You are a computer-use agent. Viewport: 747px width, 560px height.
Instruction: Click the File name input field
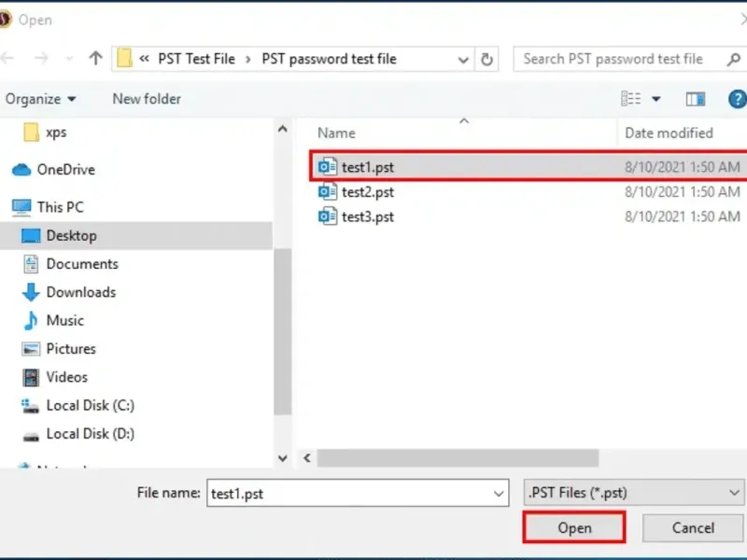[350, 493]
